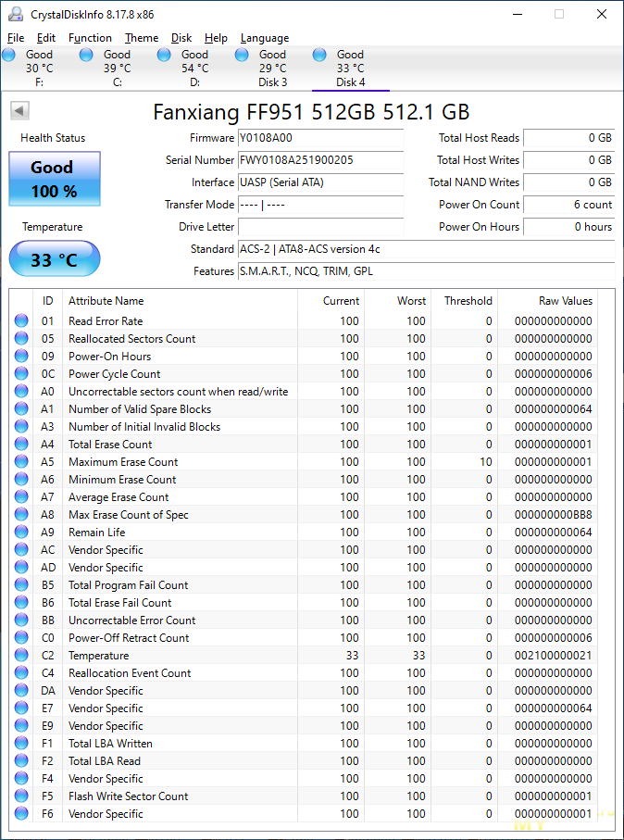Screen dimensions: 624x840
Task: Click the status orb for Maximum Erase Count
Action: (x=21, y=462)
